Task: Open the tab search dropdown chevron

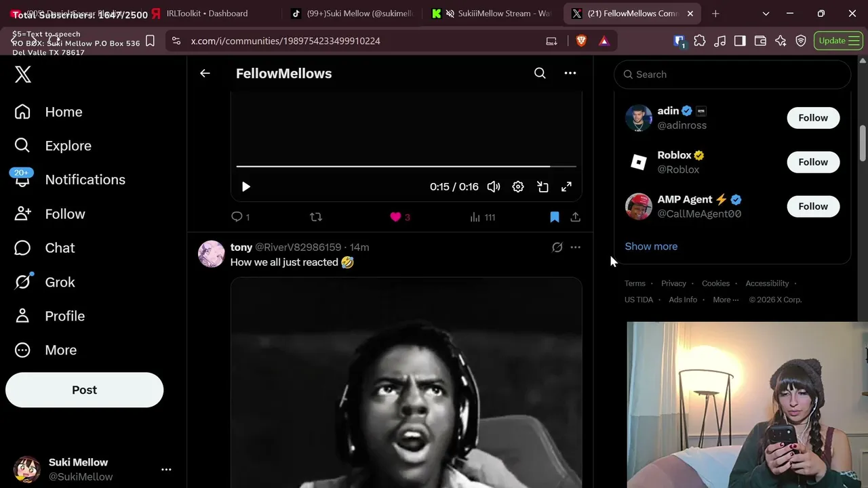Action: 766,14
